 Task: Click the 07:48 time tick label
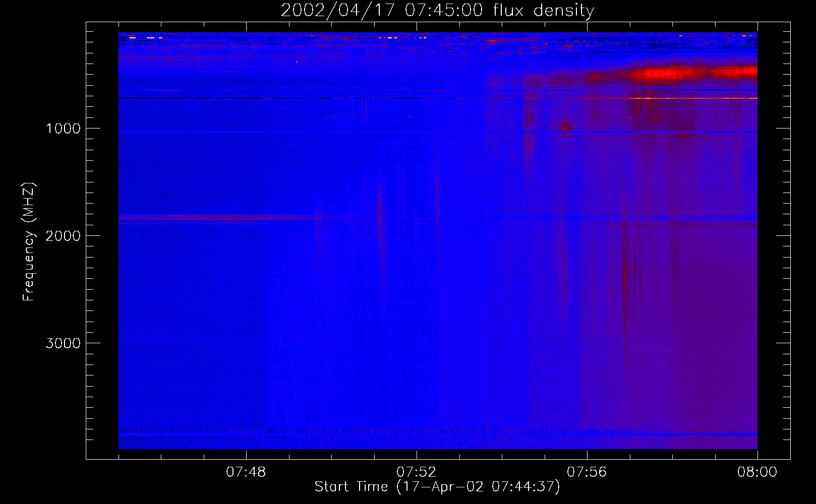coord(246,472)
